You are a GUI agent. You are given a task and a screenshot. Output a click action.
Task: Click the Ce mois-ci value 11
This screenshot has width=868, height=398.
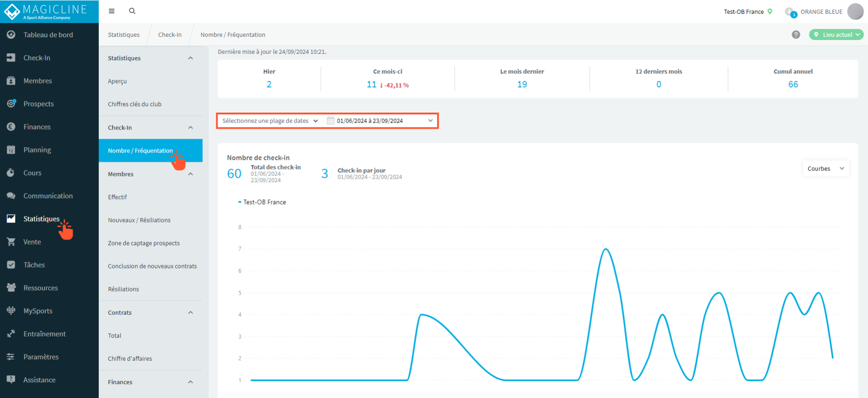[x=372, y=85]
